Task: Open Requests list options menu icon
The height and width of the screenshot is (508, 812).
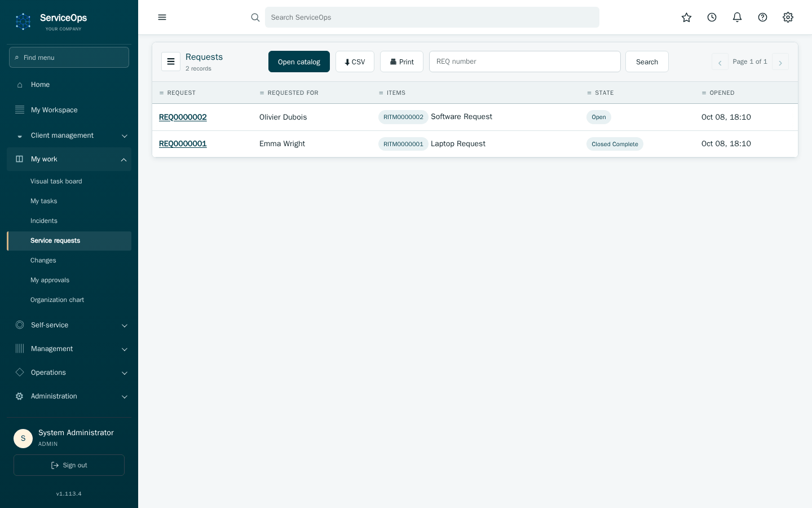Action: (x=171, y=62)
